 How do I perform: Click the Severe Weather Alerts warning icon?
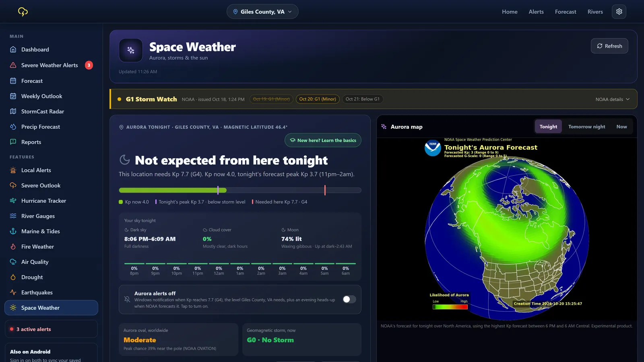(13, 65)
